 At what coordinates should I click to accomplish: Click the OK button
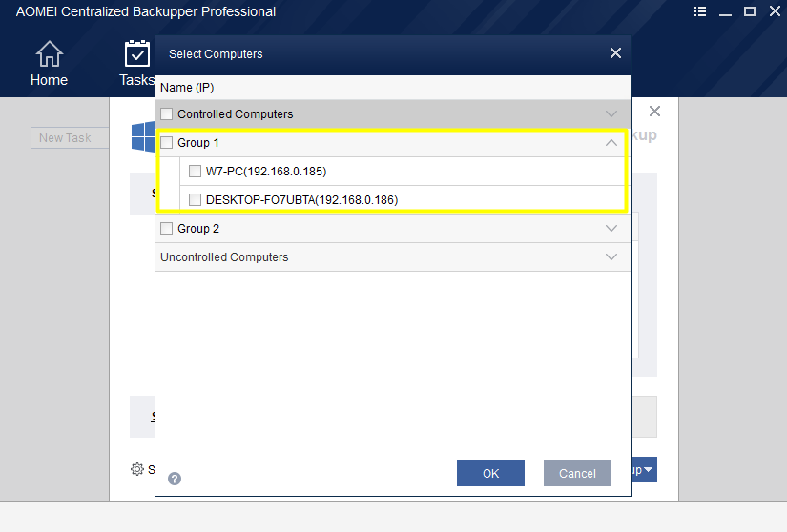coord(490,473)
